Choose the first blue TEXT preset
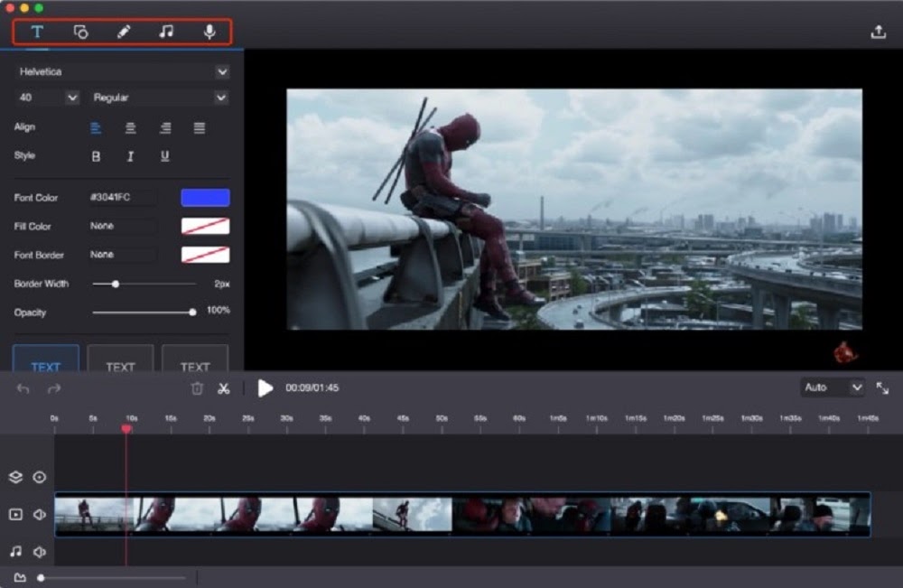The height and width of the screenshot is (588, 903). pyautogui.click(x=45, y=359)
